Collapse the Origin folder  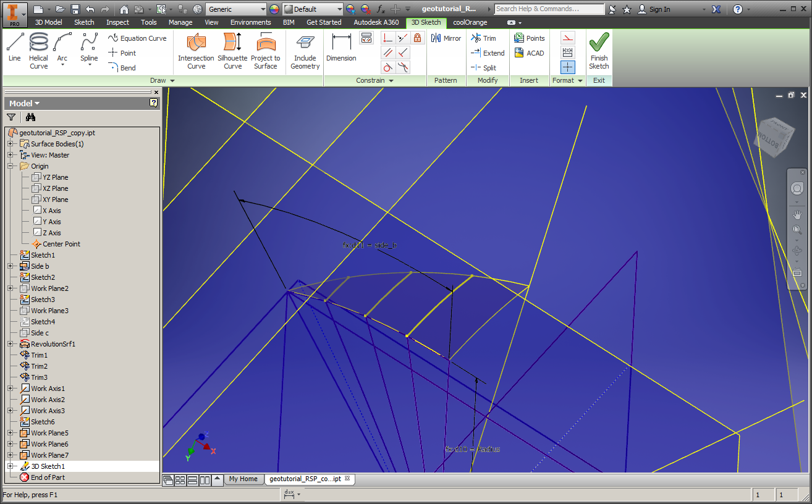[11, 166]
